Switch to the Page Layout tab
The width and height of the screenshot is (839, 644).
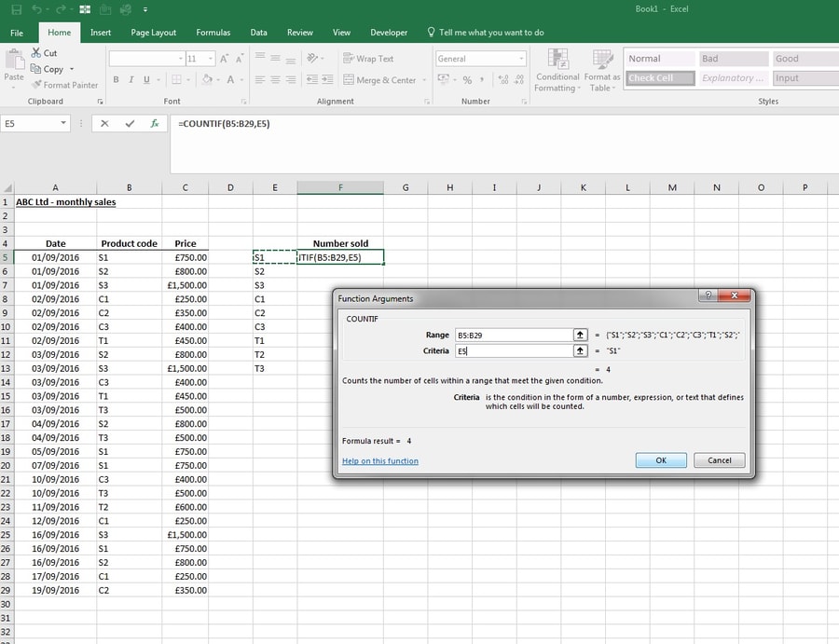click(x=154, y=33)
